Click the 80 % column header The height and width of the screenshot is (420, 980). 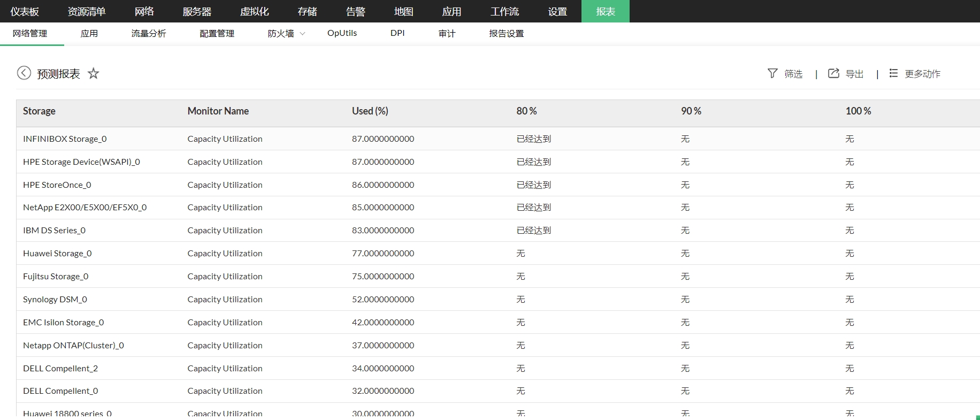(x=527, y=111)
